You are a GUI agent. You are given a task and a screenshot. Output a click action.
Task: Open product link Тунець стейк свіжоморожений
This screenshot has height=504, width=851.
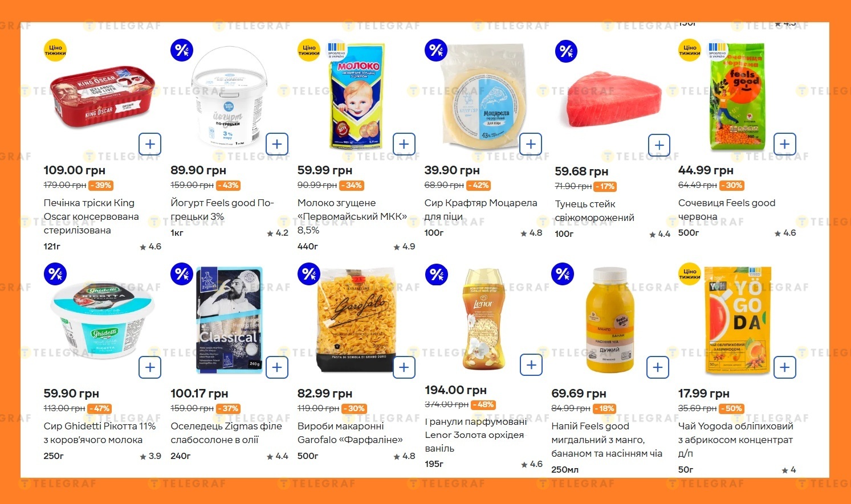[595, 211]
